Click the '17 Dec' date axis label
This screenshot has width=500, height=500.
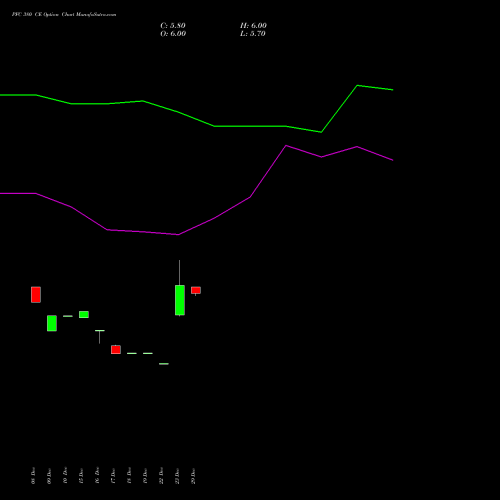pyautogui.click(x=113, y=476)
